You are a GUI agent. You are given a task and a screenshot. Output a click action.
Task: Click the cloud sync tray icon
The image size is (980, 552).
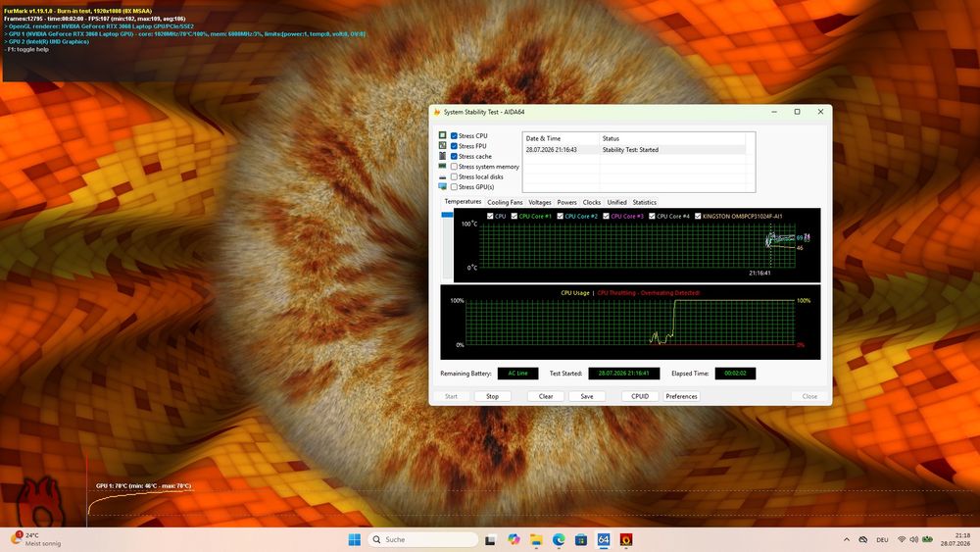click(863, 539)
